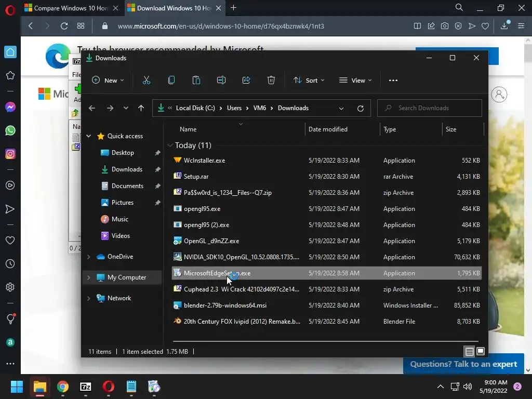
Task: Select Download Windows 10 Home tab
Action: tap(175, 8)
